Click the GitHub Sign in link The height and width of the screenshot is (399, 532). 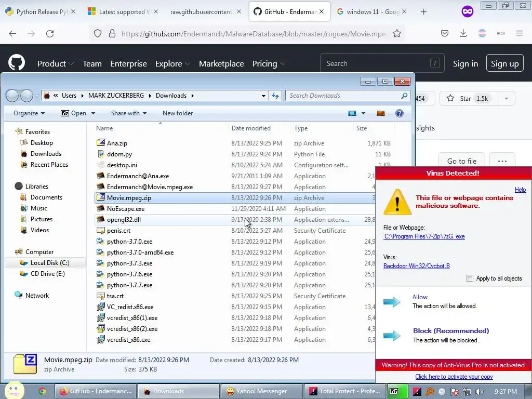pos(465,63)
